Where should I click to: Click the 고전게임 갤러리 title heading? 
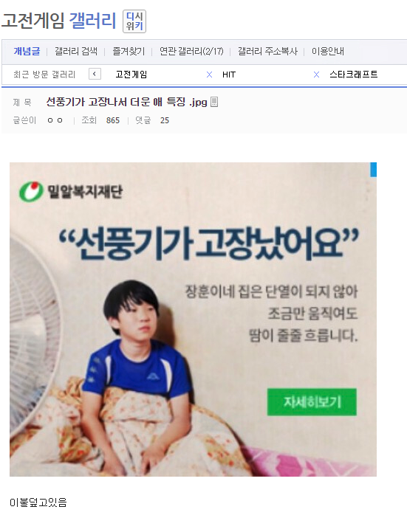[59, 21]
